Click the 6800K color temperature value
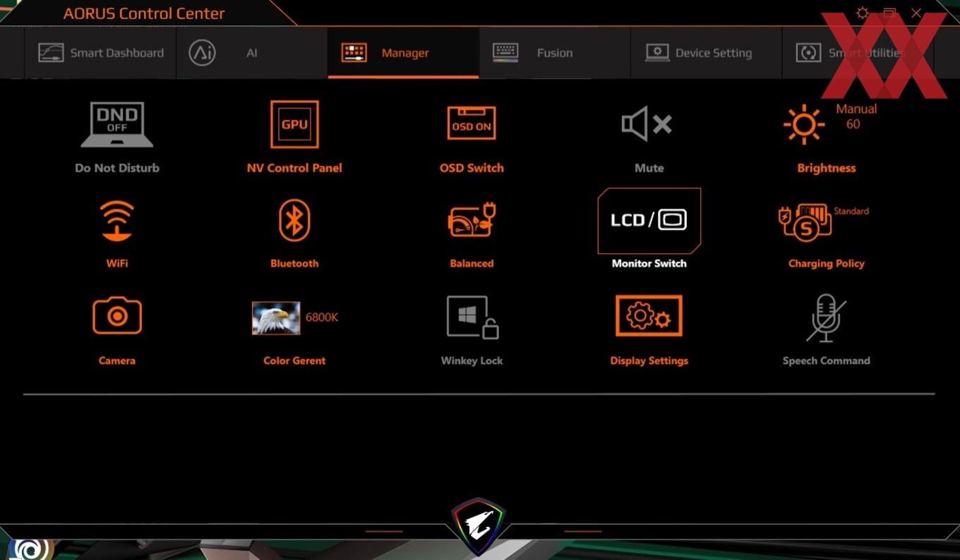 pyautogui.click(x=322, y=317)
